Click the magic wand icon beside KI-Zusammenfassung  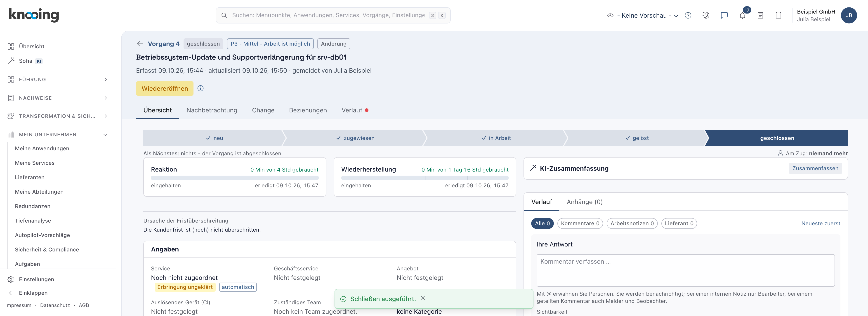pyautogui.click(x=533, y=168)
